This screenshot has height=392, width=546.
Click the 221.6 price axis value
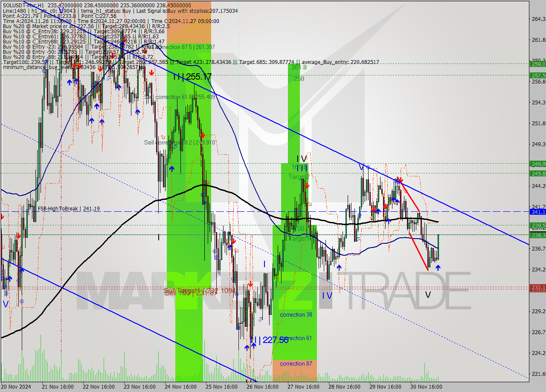click(x=538, y=374)
